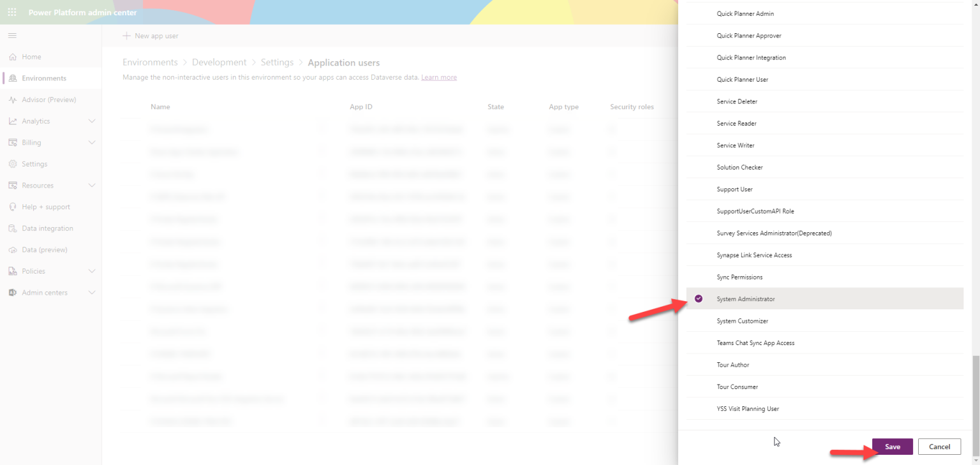Click the Resources icon in sidebar
980x465 pixels.
click(x=13, y=186)
